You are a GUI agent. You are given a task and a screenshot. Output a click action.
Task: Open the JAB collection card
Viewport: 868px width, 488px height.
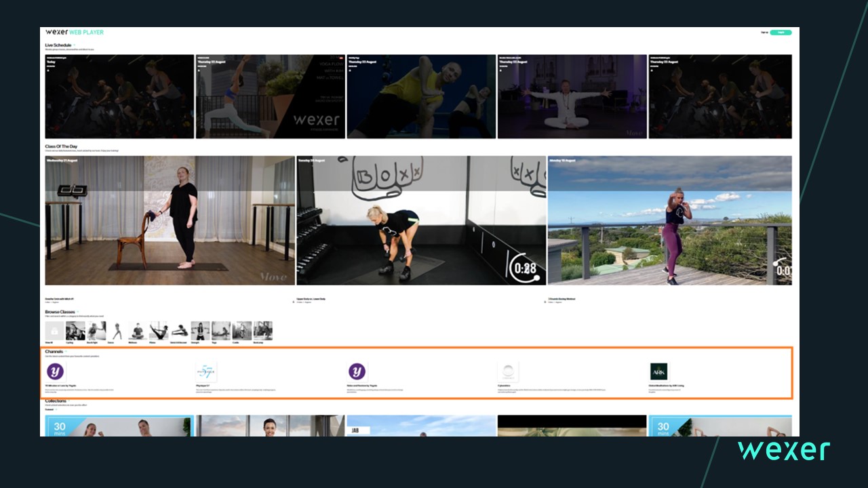[x=421, y=426]
